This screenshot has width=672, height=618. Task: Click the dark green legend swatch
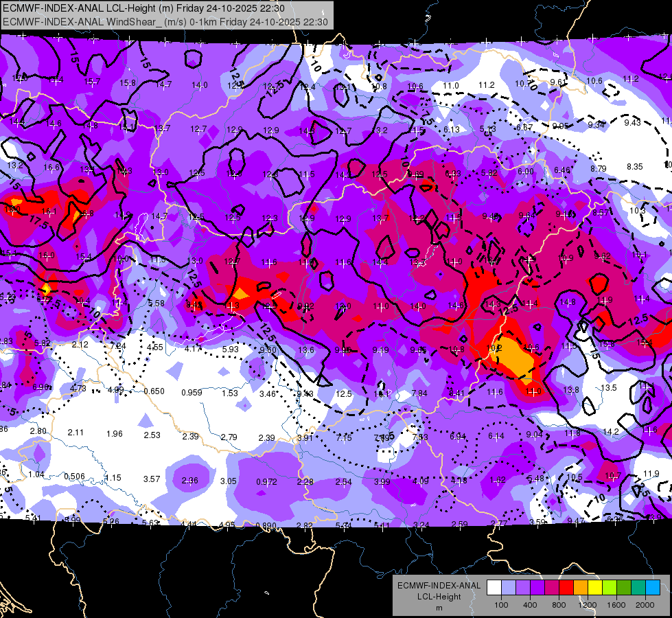coord(623,588)
